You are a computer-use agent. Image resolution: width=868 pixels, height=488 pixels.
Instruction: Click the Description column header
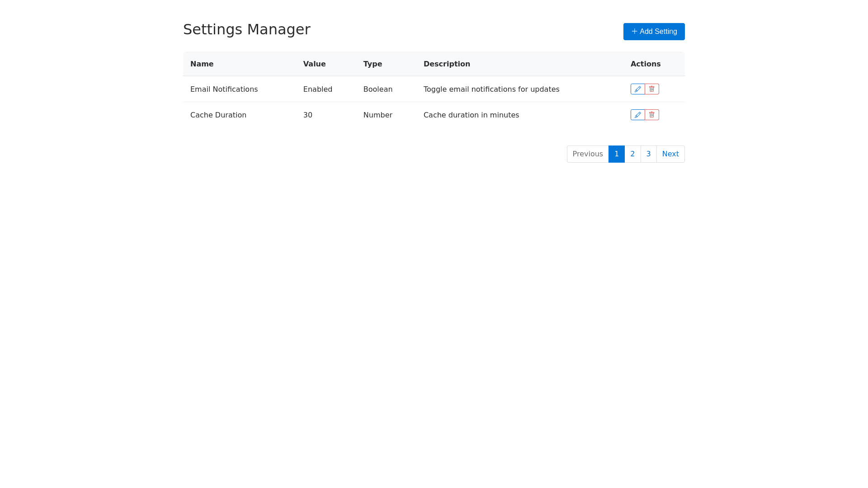click(447, 64)
